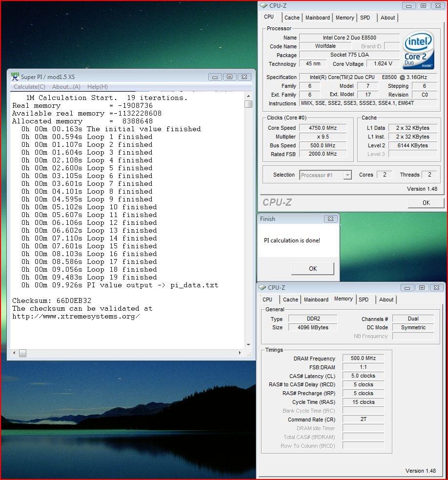Click the Core Speed value '4750.0 MHz'
This screenshot has height=480, width=448.
coord(323,128)
